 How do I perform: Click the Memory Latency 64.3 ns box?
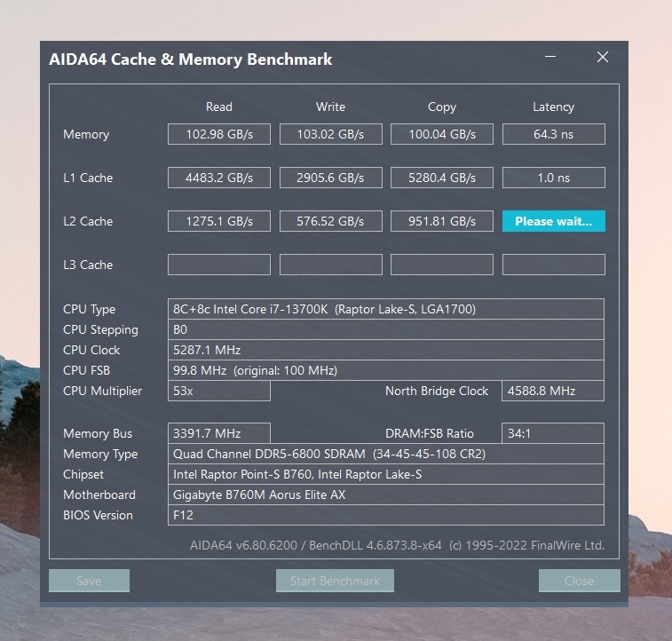554,134
